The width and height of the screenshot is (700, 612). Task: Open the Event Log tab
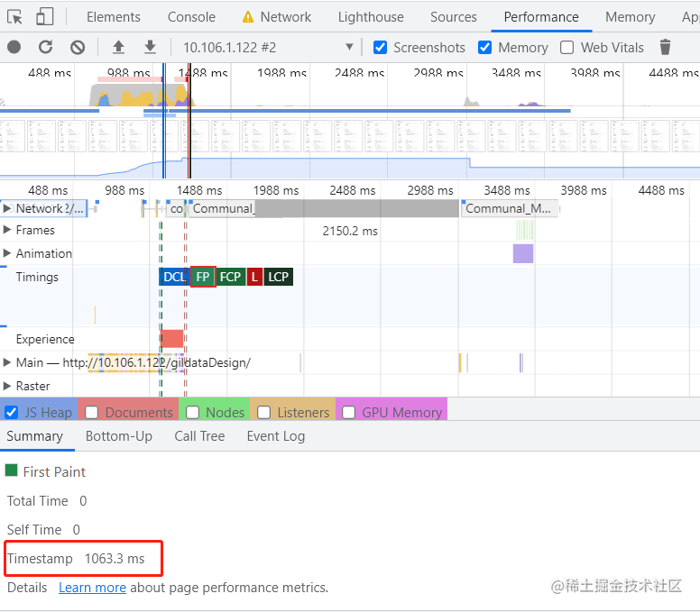pyautogui.click(x=276, y=436)
